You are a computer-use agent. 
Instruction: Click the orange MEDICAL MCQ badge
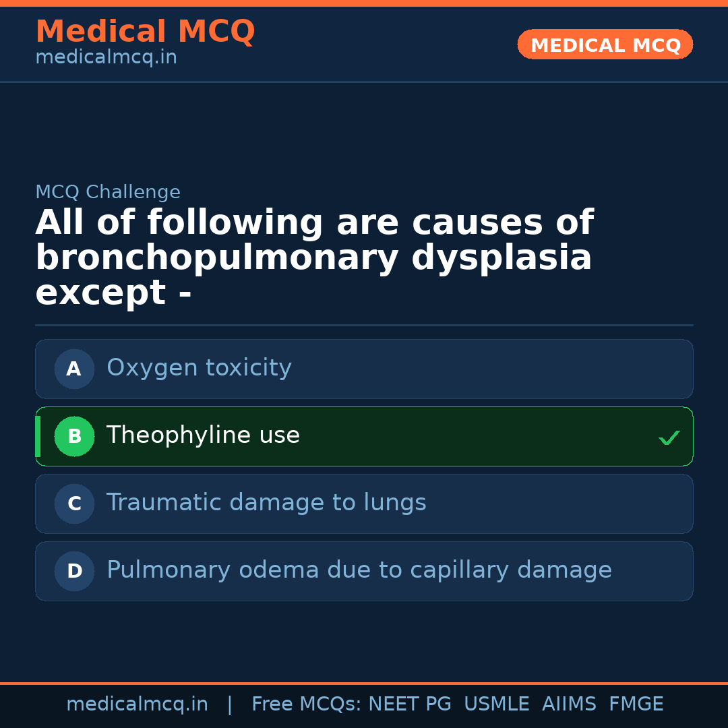(605, 44)
